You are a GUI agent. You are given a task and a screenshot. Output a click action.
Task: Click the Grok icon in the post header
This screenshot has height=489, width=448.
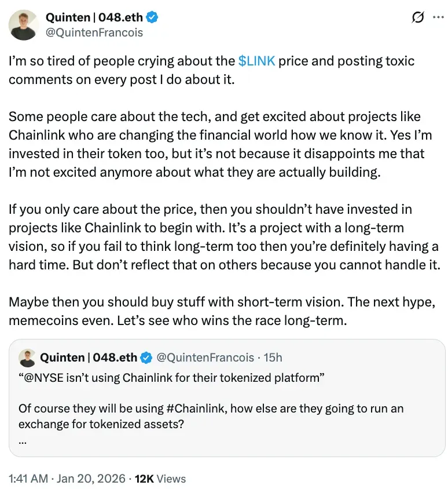point(417,19)
